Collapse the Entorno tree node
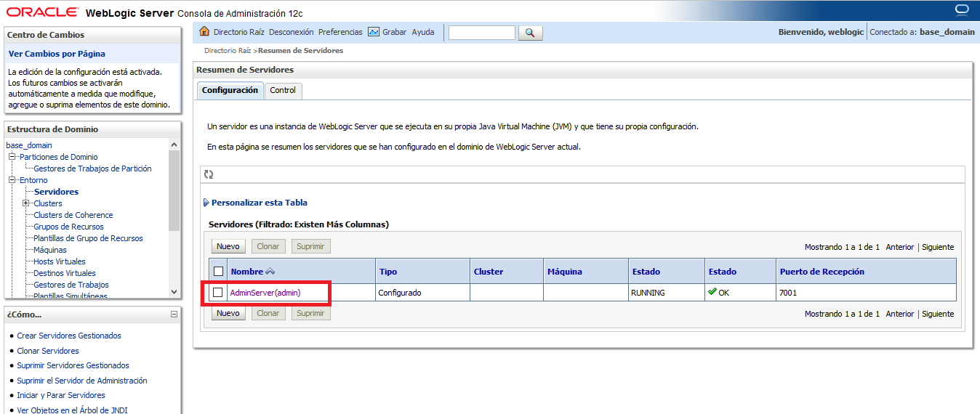Screen dimensions: 980x414 click(12, 180)
